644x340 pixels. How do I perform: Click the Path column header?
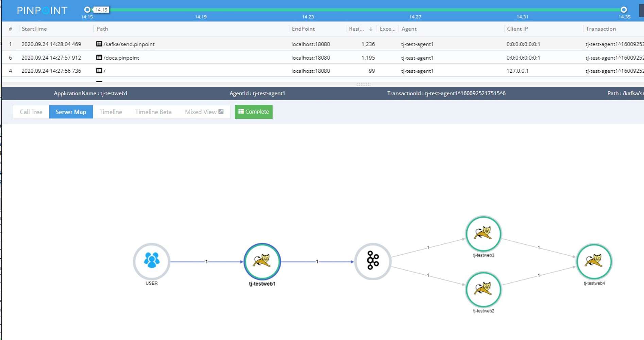(x=102, y=29)
